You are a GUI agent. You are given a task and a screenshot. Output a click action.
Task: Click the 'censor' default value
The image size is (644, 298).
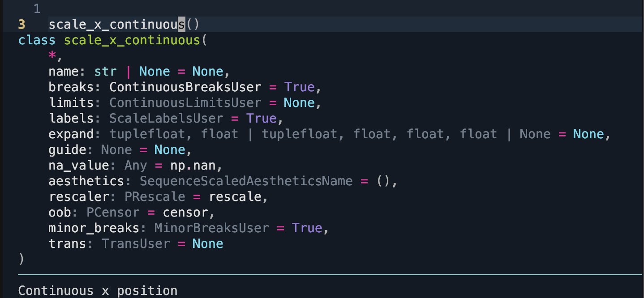(x=185, y=213)
